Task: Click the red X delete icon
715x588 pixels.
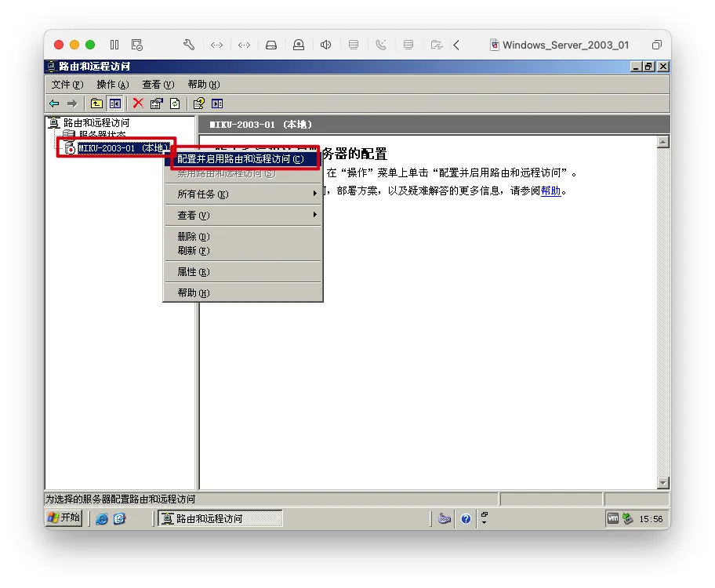Action: pos(138,103)
